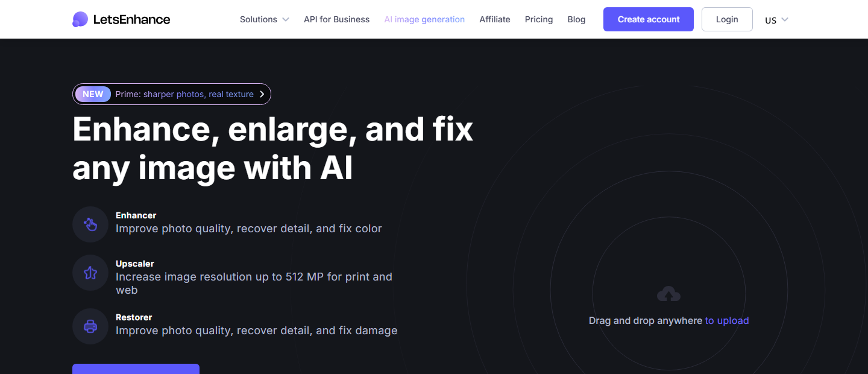Click the Restorer heading
This screenshot has height=374, width=868.
tap(134, 317)
